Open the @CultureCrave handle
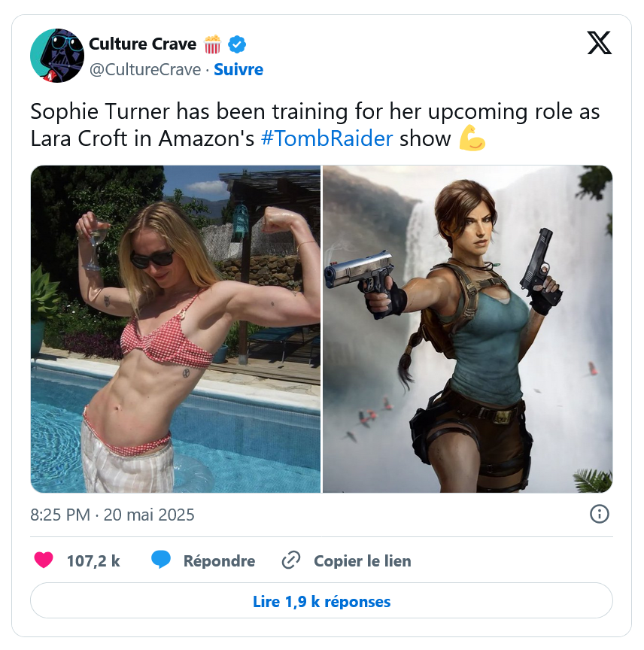Screen dimensions: 644x650 coord(145,70)
